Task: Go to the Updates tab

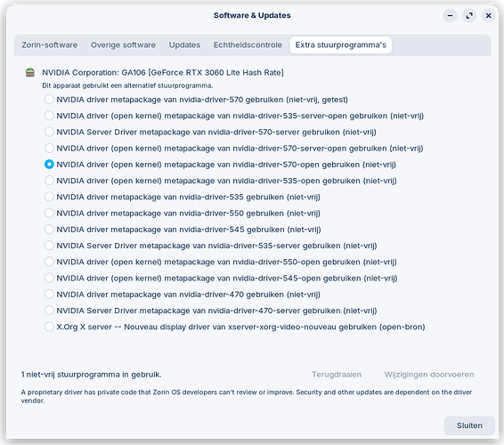Action: pyautogui.click(x=185, y=45)
